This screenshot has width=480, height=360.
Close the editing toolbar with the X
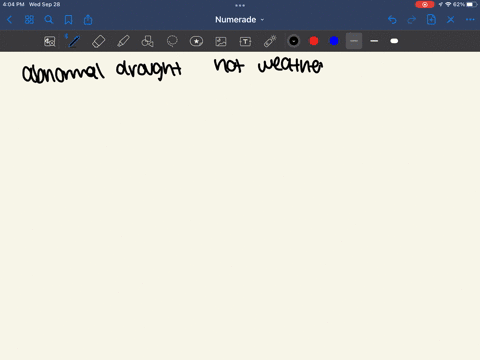pyautogui.click(x=451, y=20)
